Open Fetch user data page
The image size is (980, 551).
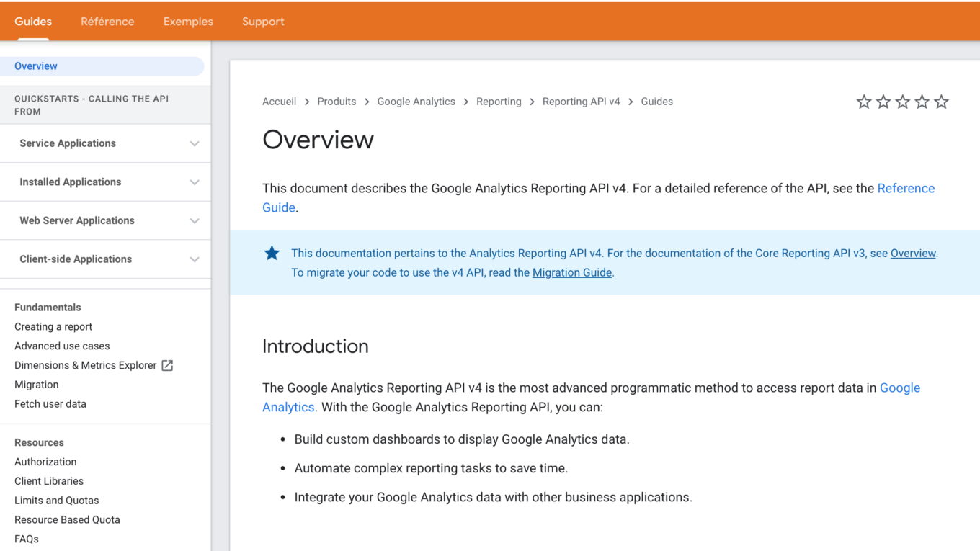[50, 404]
